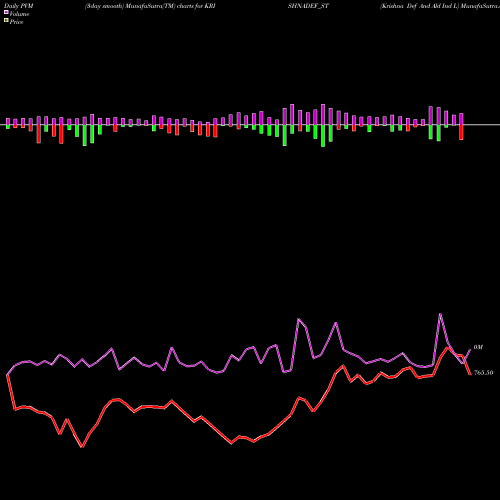
Task: Click the 'SHNADEF_ST' symbol text
Action: [308, 6]
